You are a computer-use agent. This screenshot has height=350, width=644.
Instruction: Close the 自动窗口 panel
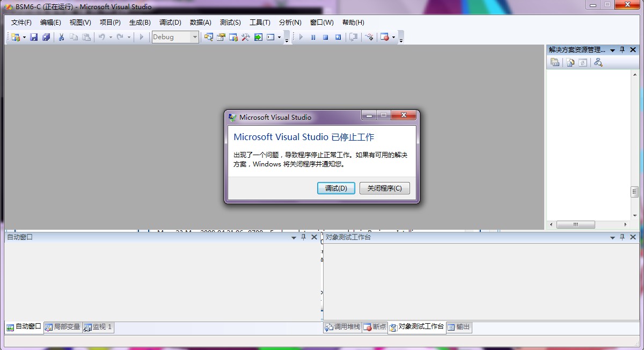[314, 237]
